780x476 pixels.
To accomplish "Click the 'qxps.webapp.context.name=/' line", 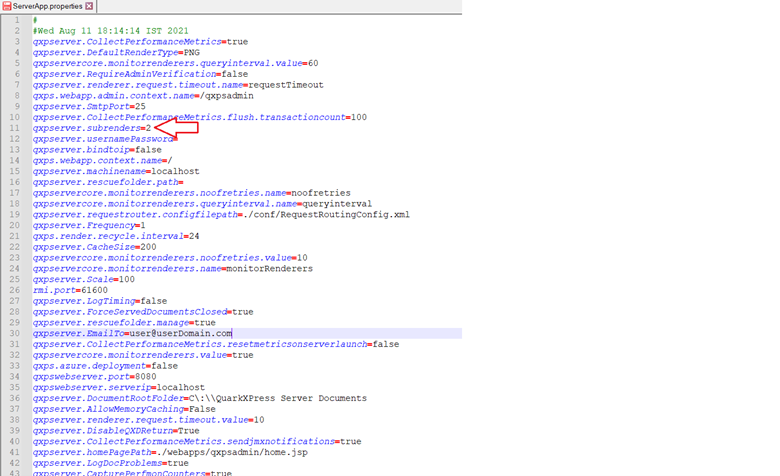I will [x=102, y=161].
